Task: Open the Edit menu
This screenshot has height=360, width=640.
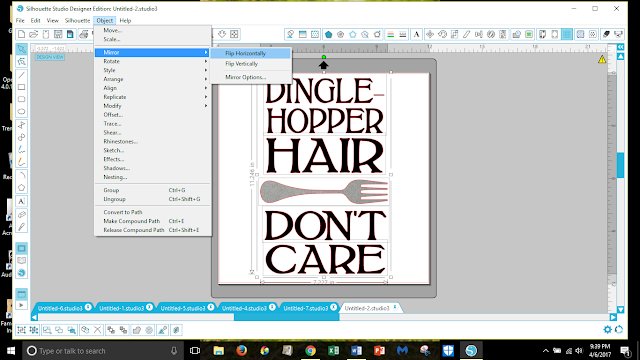Action: click(36, 20)
